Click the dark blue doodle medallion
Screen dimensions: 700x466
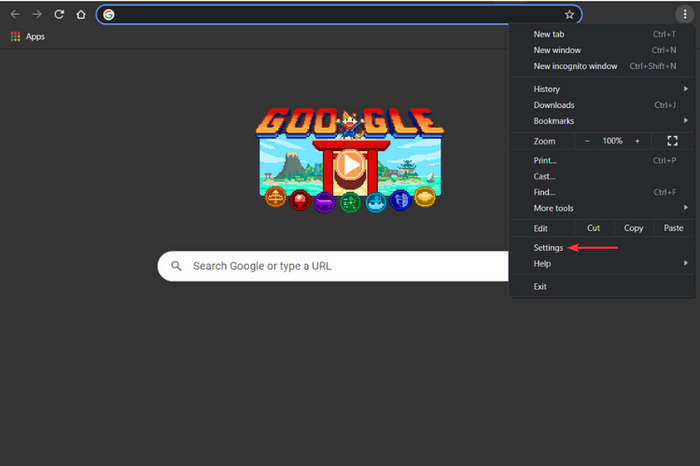(400, 200)
